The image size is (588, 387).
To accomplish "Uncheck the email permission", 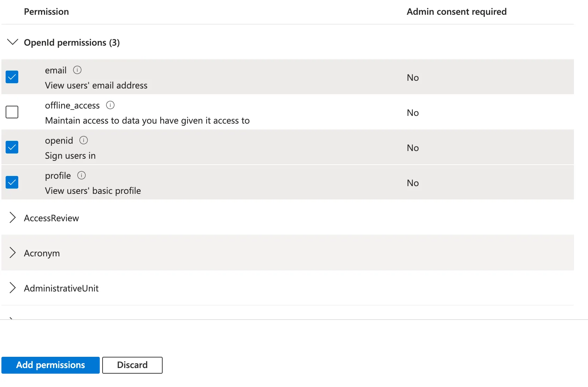I will coord(12,77).
